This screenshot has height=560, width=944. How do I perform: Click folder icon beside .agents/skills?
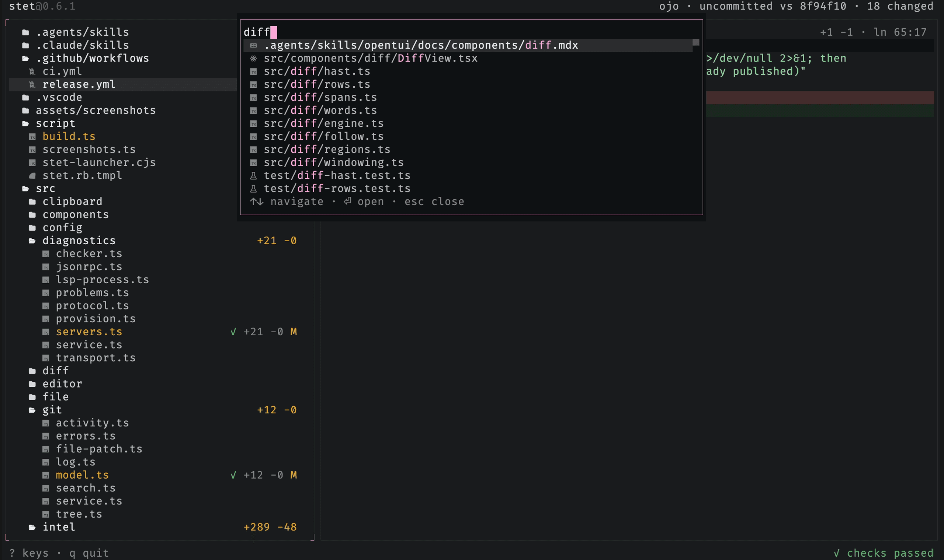point(26,32)
